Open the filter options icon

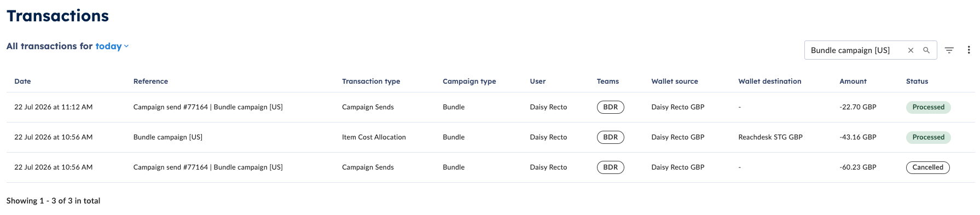(949, 50)
